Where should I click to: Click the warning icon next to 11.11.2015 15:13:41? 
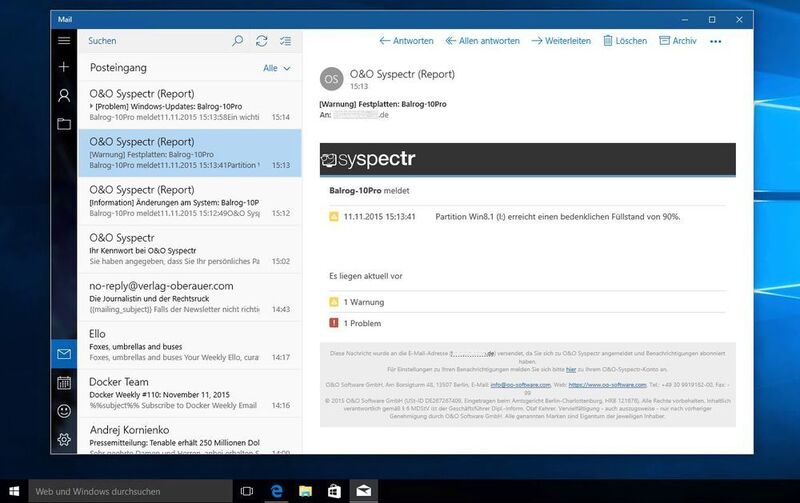tap(334, 217)
